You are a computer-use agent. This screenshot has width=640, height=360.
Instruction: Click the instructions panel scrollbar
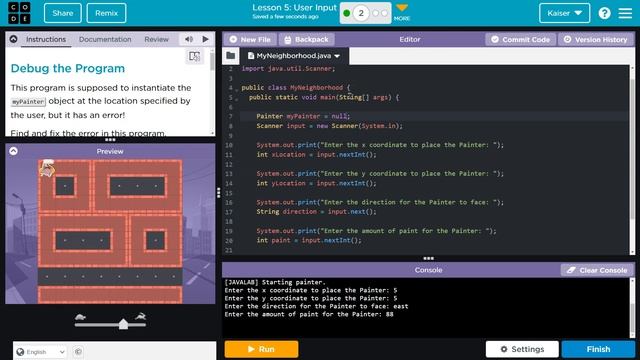click(212, 61)
